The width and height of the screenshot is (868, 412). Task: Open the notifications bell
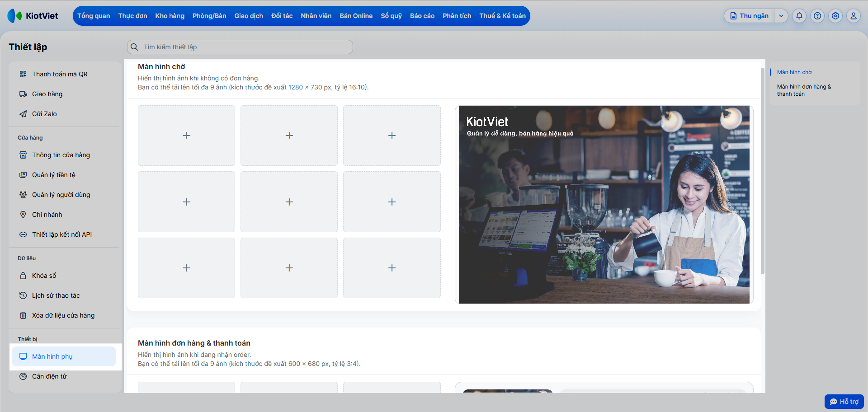[x=799, y=16]
